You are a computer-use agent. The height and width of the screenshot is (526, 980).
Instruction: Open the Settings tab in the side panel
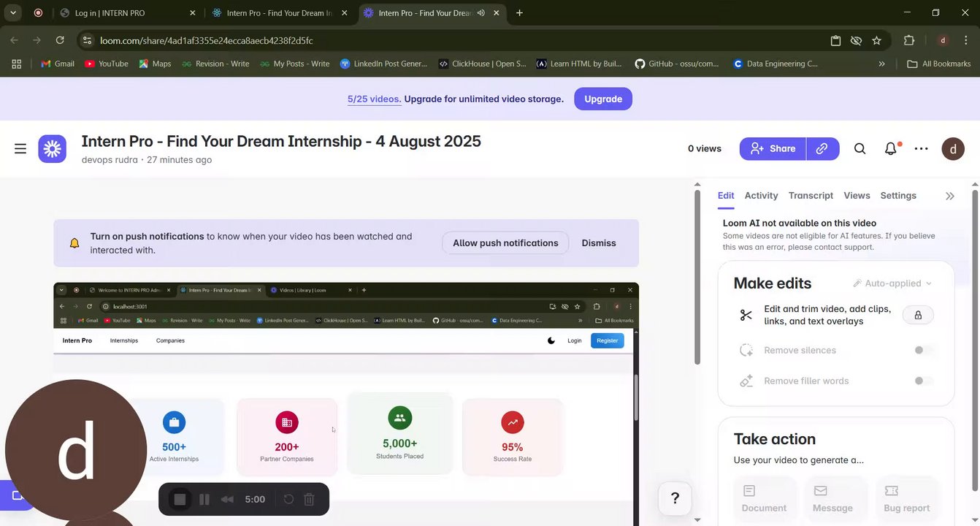898,196
